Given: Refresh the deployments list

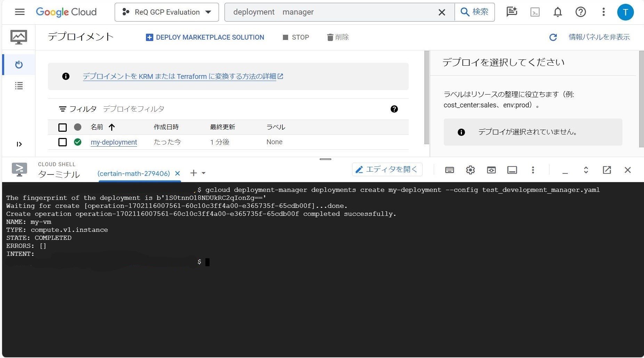Looking at the screenshot, I should pyautogui.click(x=553, y=37).
